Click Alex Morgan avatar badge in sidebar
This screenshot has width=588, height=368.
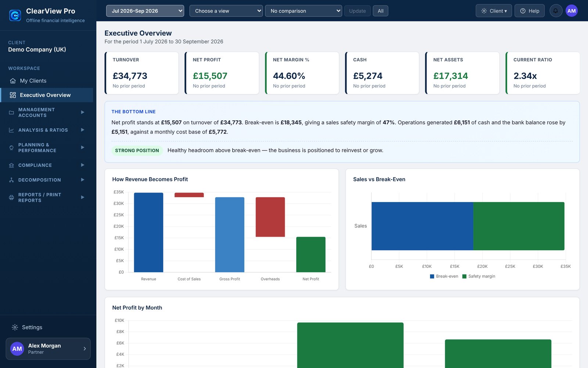pos(17,349)
